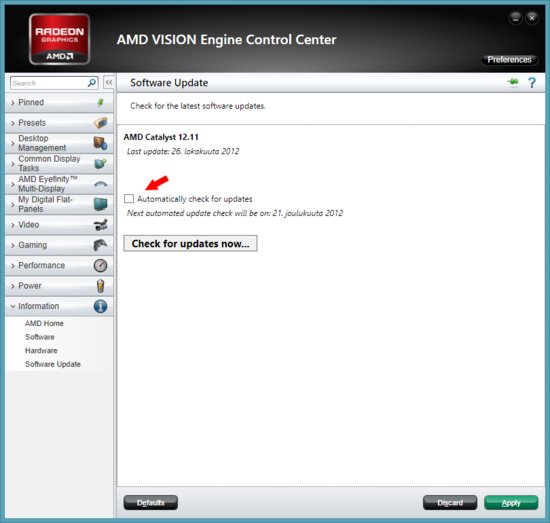Image resolution: width=550 pixels, height=523 pixels.
Task: Click the Power battery icon
Action: tap(100, 286)
